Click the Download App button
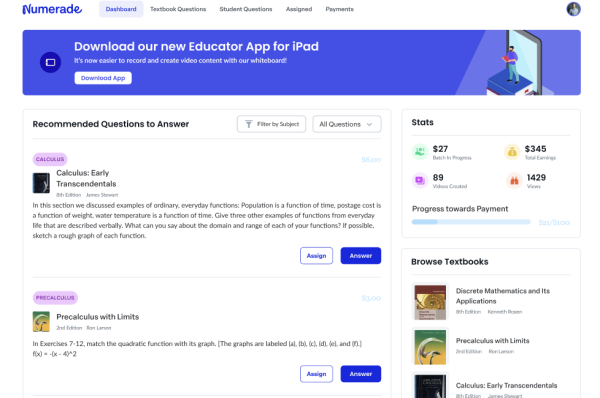 103,78
